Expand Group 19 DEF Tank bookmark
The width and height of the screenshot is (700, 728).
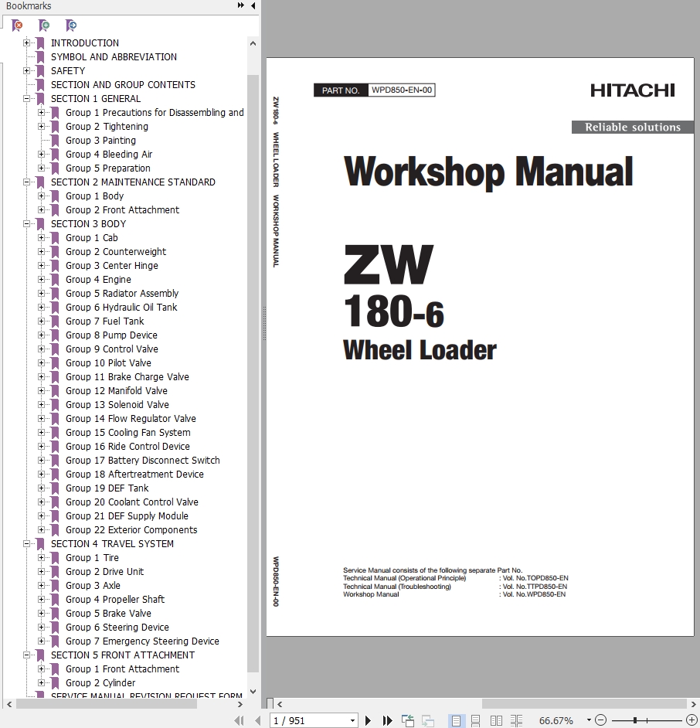41,488
